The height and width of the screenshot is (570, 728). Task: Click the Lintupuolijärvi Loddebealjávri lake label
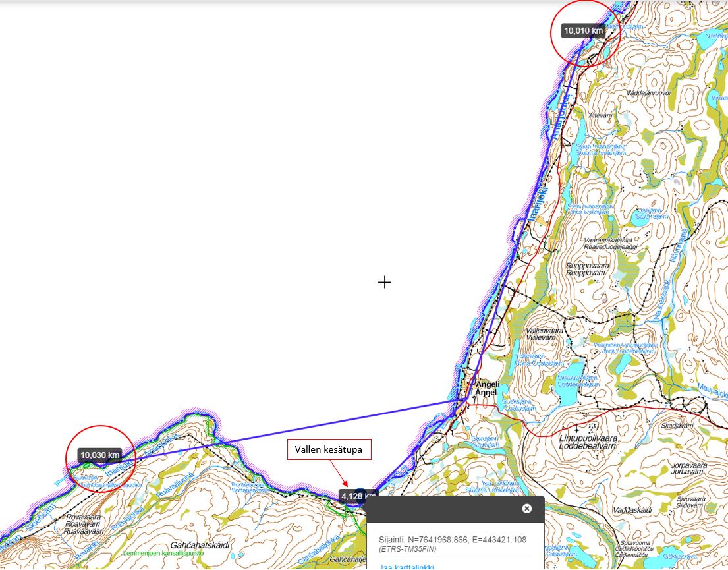point(578,381)
